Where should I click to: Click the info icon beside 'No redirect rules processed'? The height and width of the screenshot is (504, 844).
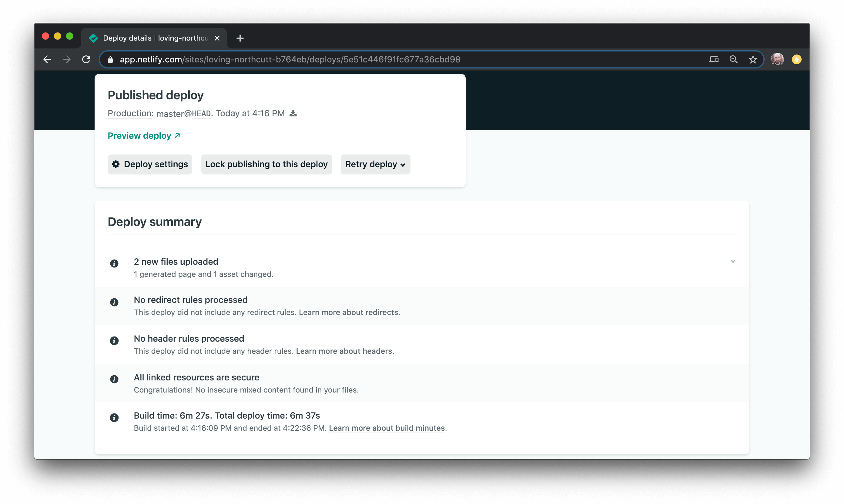coord(114,302)
